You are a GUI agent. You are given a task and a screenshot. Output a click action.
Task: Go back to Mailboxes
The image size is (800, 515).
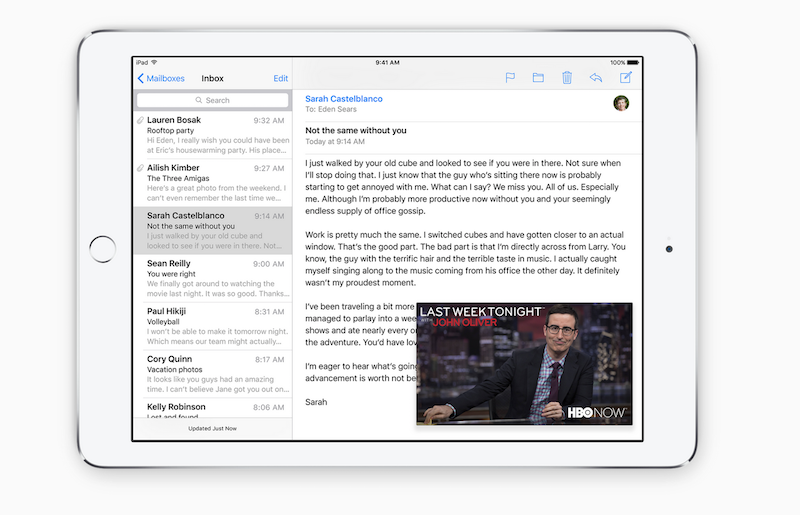coord(163,78)
